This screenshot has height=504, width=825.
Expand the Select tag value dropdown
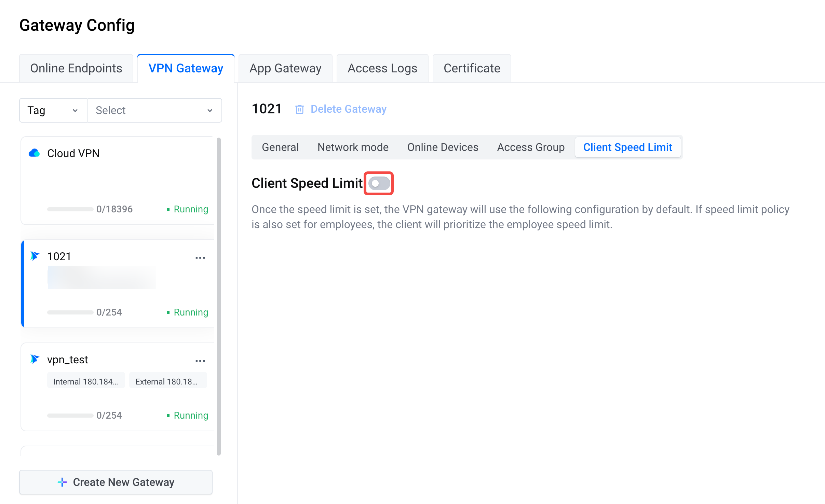pyautogui.click(x=154, y=110)
